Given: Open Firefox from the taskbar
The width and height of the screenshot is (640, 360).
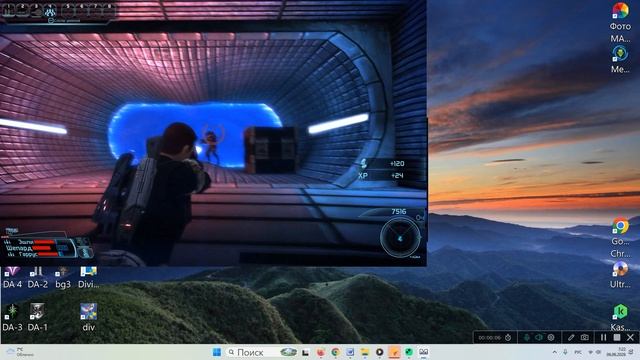Looking at the screenshot, I should 320,352.
